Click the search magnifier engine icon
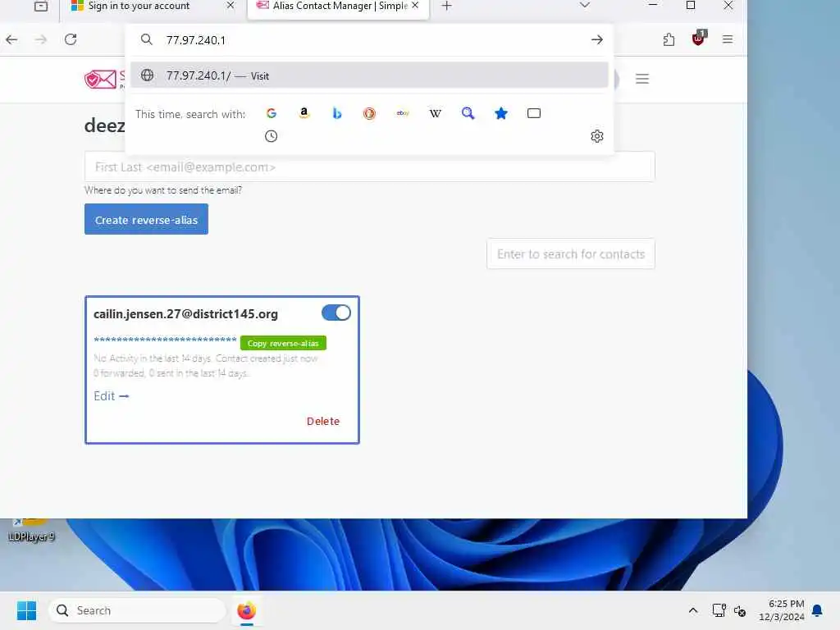 coord(468,113)
